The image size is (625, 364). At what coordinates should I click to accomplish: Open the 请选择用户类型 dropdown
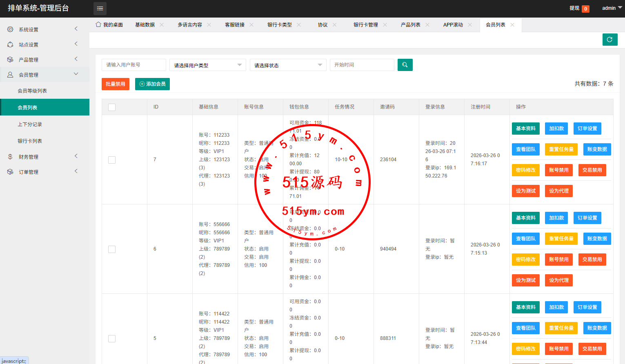[207, 65]
